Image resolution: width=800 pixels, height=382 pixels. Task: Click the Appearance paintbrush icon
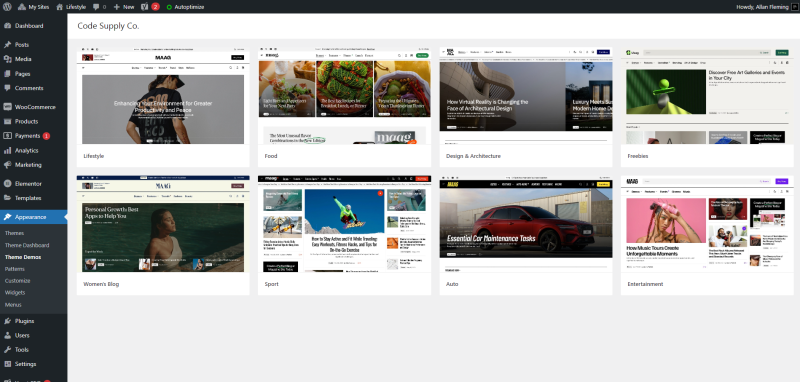8,217
